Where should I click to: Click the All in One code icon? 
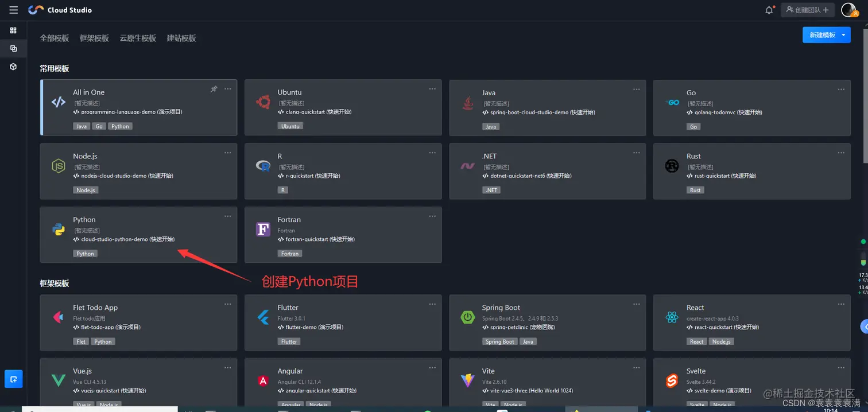coord(58,102)
